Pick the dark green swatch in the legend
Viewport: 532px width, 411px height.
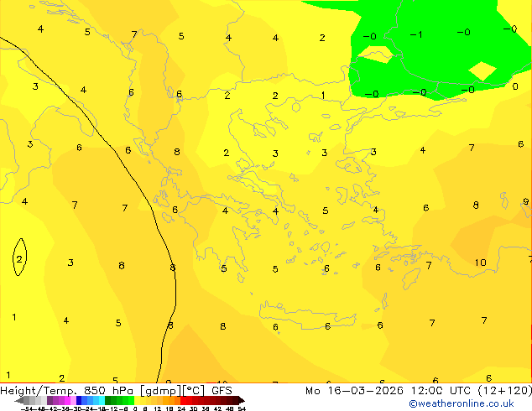(108, 400)
